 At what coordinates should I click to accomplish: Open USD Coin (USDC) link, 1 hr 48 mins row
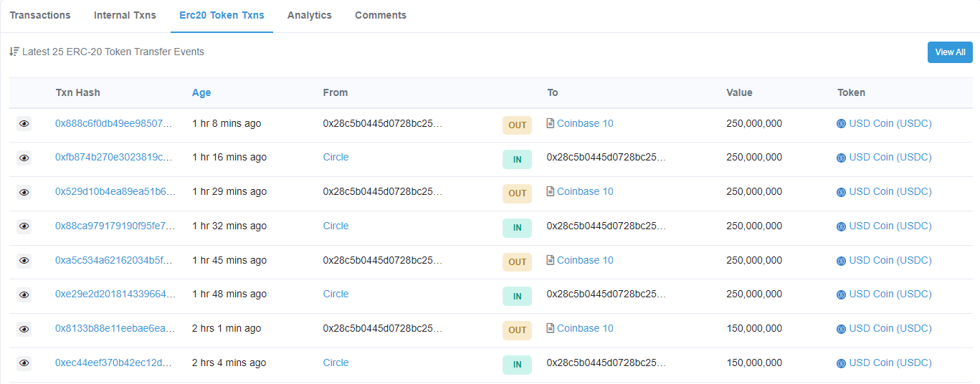[x=890, y=294]
